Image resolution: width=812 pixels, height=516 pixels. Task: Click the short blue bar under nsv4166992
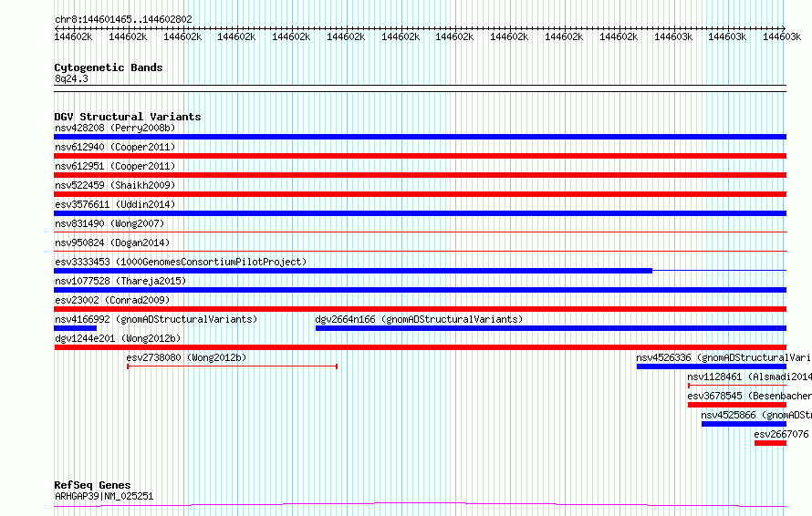pyautogui.click(x=75, y=328)
